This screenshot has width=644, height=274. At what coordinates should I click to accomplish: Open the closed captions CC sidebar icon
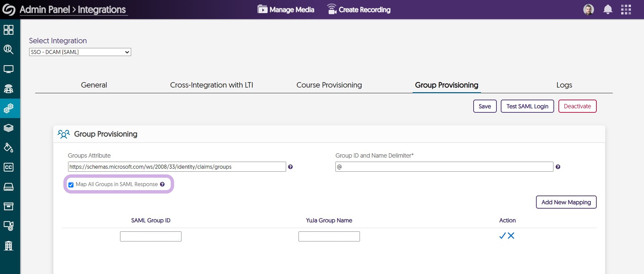click(8, 167)
